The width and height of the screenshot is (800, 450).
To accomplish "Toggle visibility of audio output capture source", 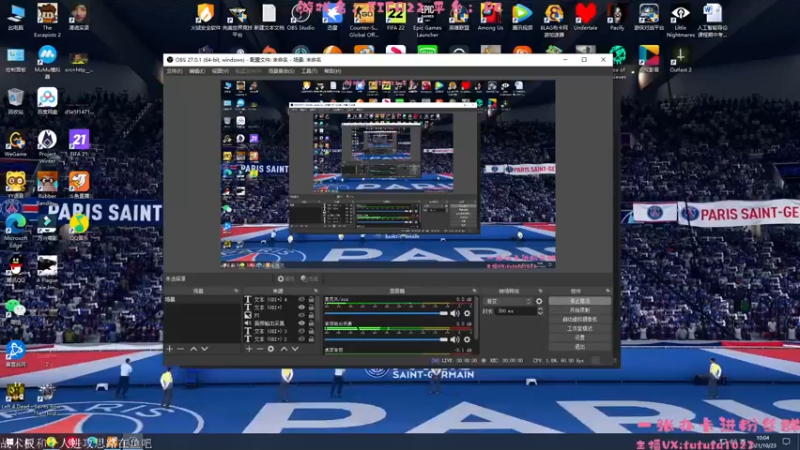I will (x=302, y=323).
